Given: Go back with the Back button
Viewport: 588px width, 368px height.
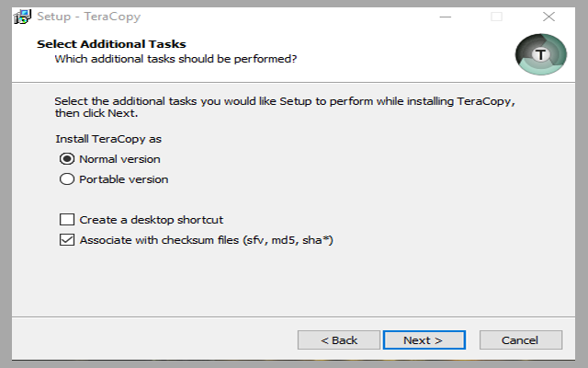Looking at the screenshot, I should tap(338, 340).
